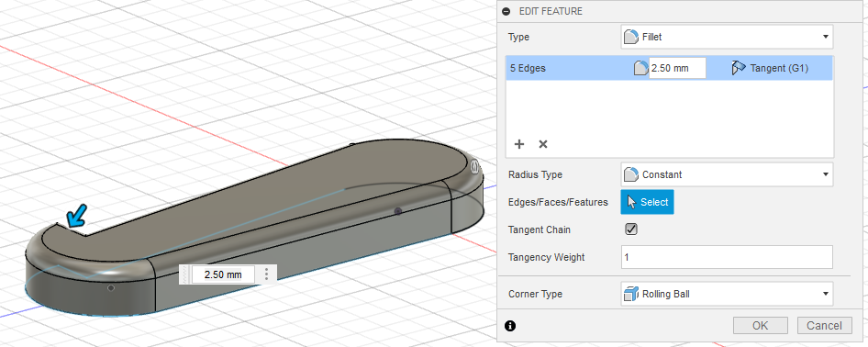
Task: Toggle the Tangent Chain checkbox
Action: (x=630, y=229)
